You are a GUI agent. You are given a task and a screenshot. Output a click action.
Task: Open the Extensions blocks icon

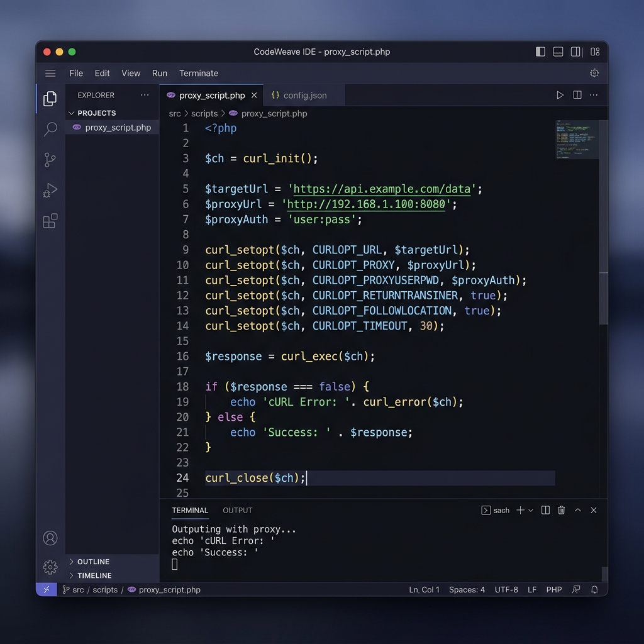click(50, 221)
